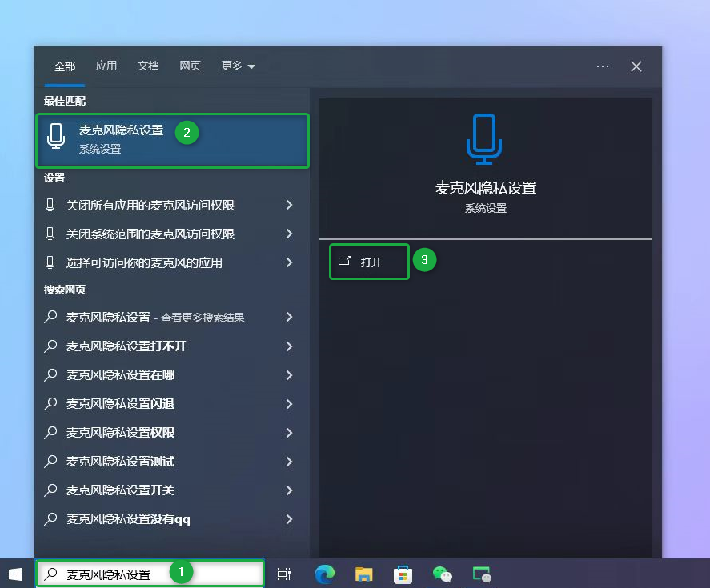Launch Microsoft Edge from the taskbar
The height and width of the screenshot is (588, 710).
click(x=325, y=574)
